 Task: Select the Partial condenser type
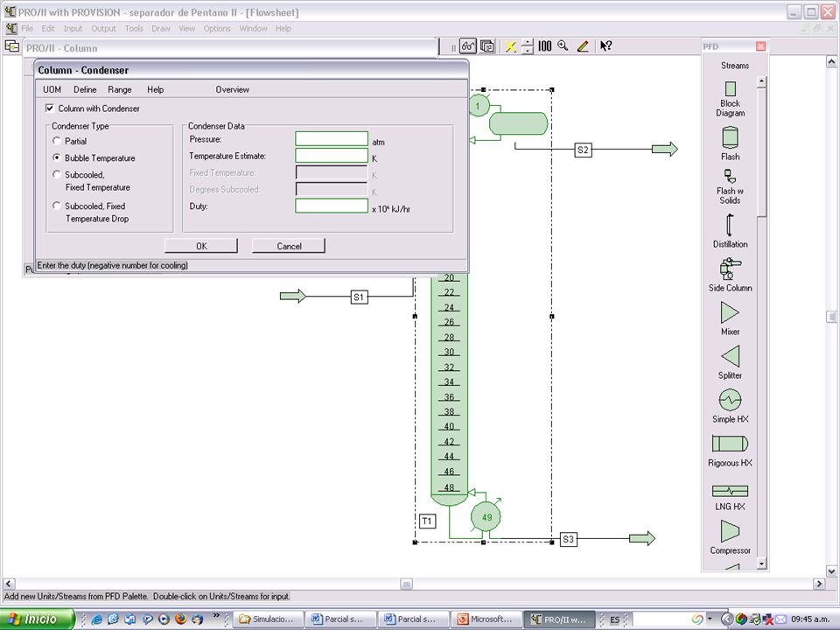pyautogui.click(x=57, y=141)
